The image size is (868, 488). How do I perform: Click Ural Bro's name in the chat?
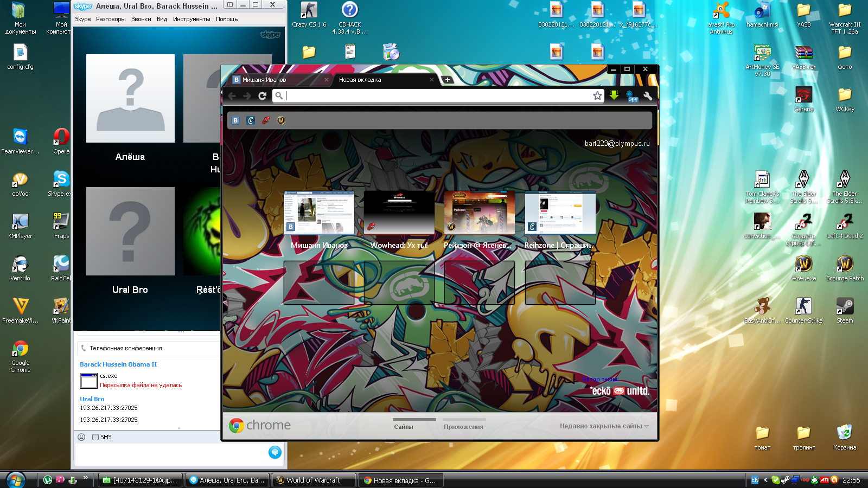tap(92, 399)
